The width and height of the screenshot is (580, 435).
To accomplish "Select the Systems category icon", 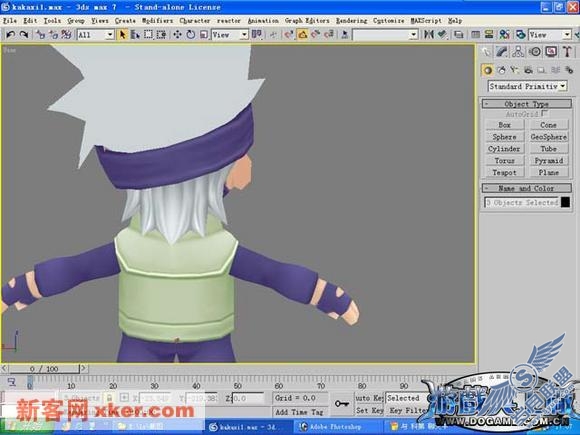I will 569,70.
